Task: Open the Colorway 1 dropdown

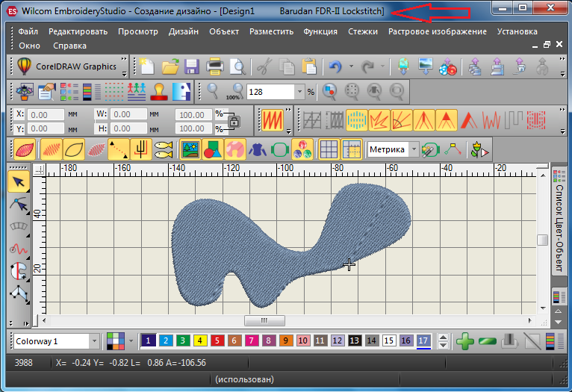Action: [x=94, y=341]
